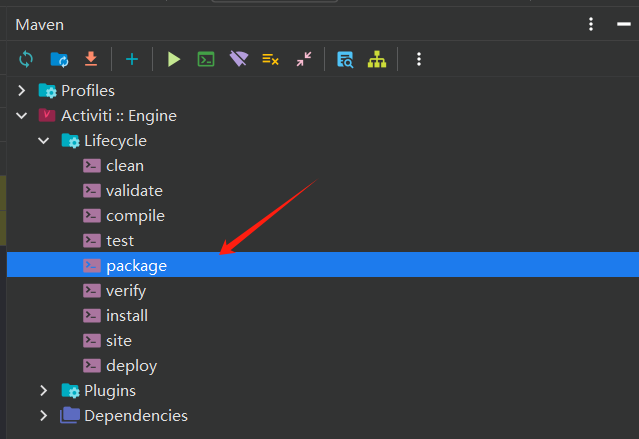Open the Execute Maven Goal terminal icon

[205, 59]
